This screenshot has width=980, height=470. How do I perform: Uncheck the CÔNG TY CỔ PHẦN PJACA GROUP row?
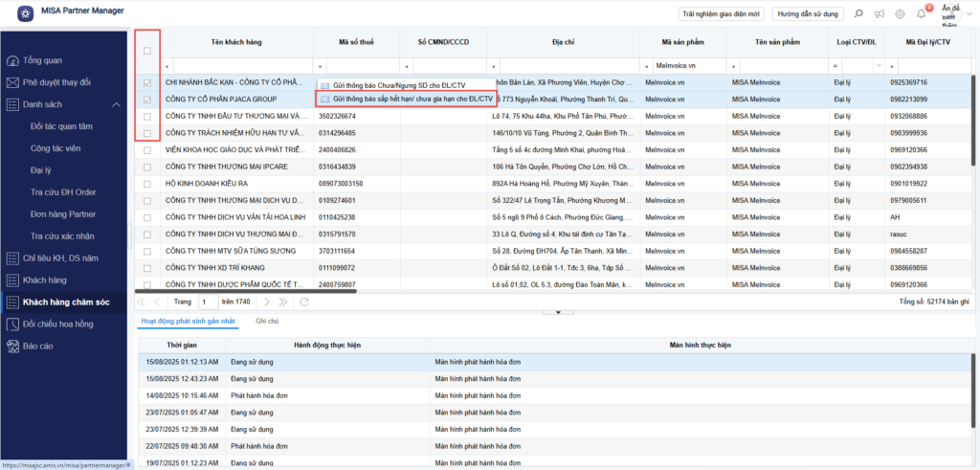[x=146, y=99]
